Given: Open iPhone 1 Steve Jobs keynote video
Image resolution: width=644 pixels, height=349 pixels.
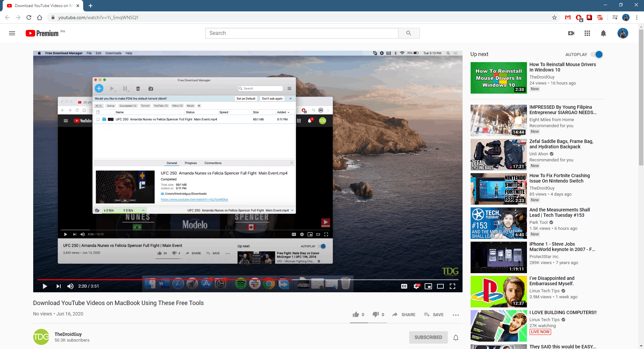Looking at the screenshot, I should tap(562, 247).
